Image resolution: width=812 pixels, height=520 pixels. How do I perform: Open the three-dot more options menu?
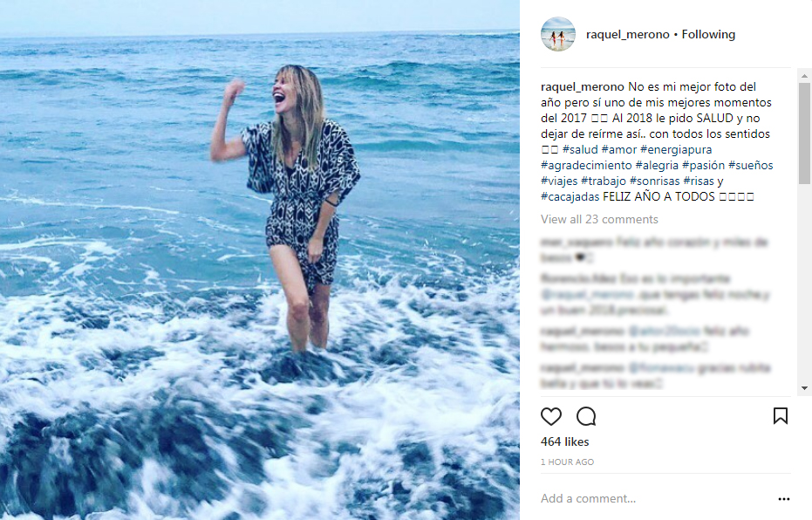[x=783, y=499]
